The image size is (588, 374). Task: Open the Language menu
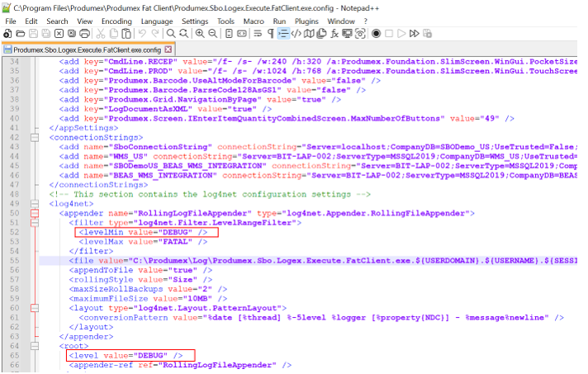coord(157,21)
